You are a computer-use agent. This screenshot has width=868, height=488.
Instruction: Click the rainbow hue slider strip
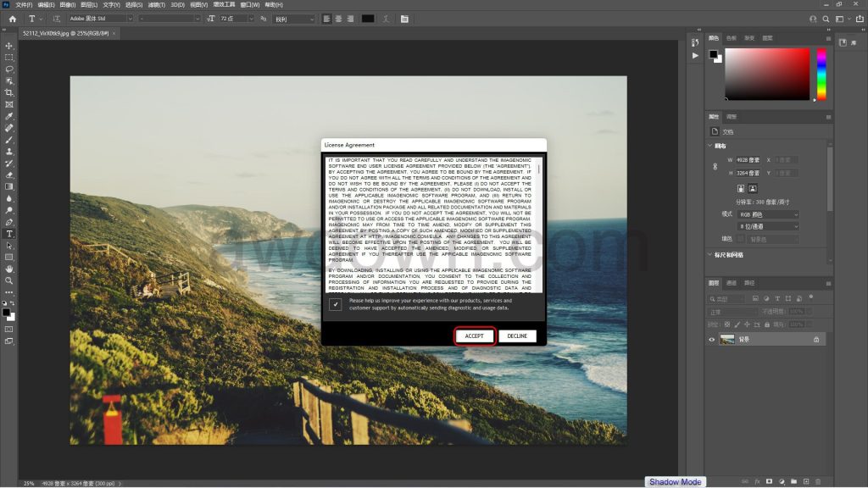tap(821, 74)
